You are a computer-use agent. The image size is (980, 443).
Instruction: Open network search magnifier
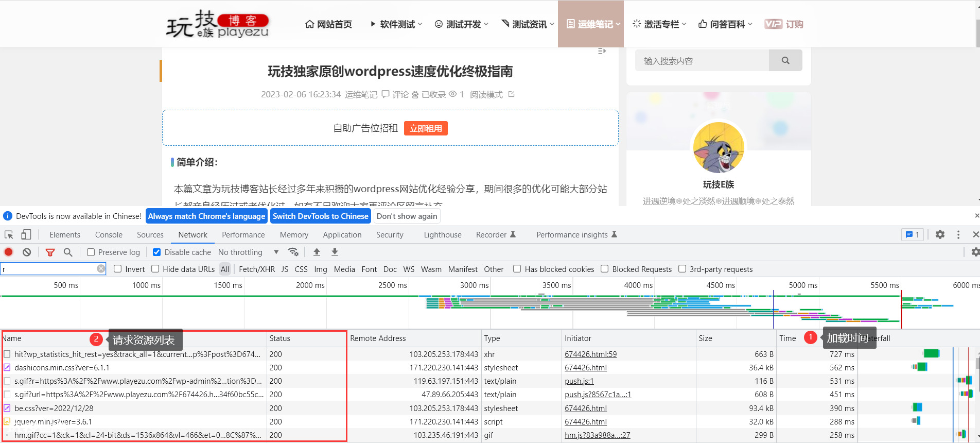tap(68, 252)
